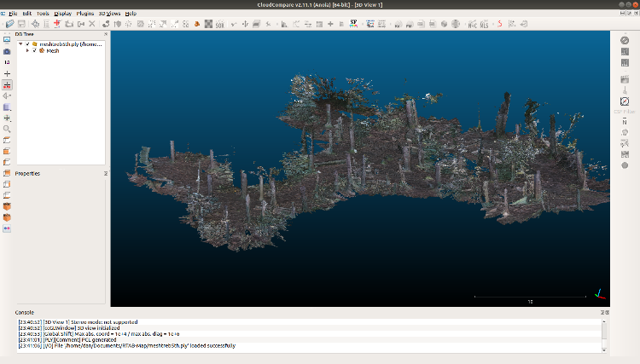Select the SOR filter tool icon
Image resolution: width=640 pixels, height=364 pixels.
[x=218, y=24]
